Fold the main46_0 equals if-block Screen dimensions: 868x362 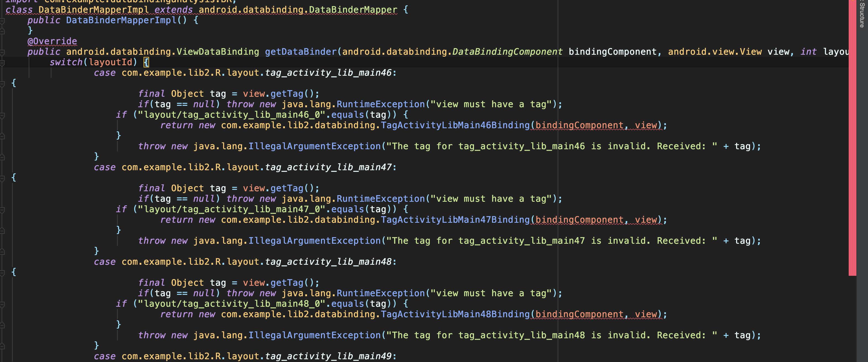click(2, 116)
